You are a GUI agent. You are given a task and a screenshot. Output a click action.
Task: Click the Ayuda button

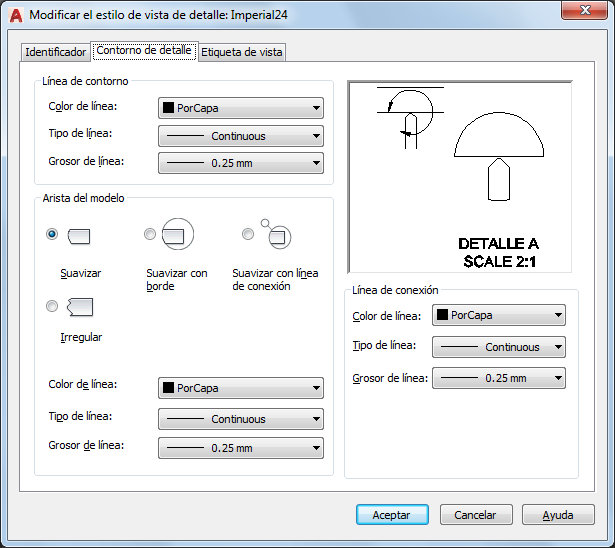(558, 515)
